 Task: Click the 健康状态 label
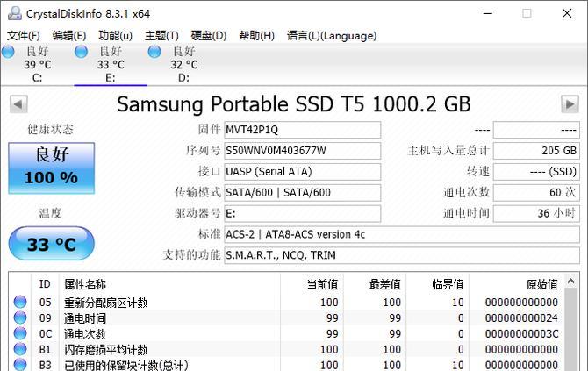click(x=50, y=129)
